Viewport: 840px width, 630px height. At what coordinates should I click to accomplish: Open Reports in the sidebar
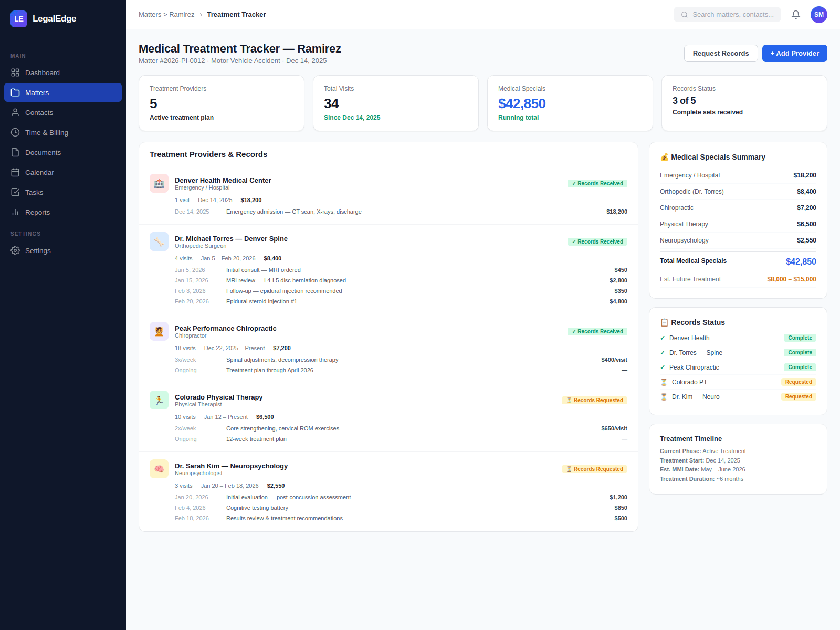pos(63,212)
